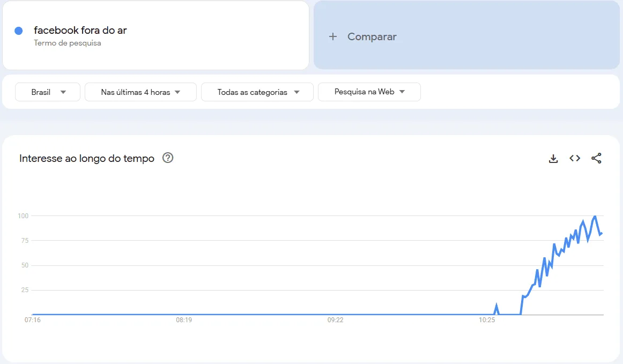
Task: Open the embed code icon
Action: click(575, 158)
